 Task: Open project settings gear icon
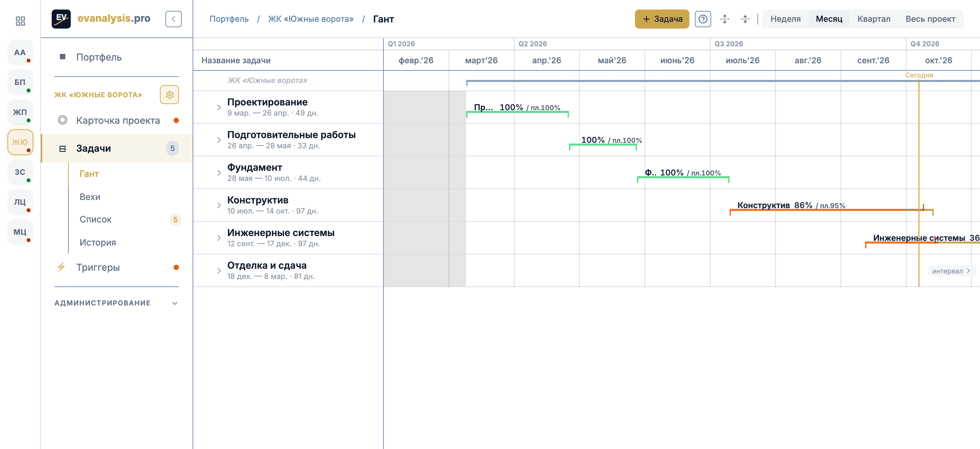pos(170,95)
